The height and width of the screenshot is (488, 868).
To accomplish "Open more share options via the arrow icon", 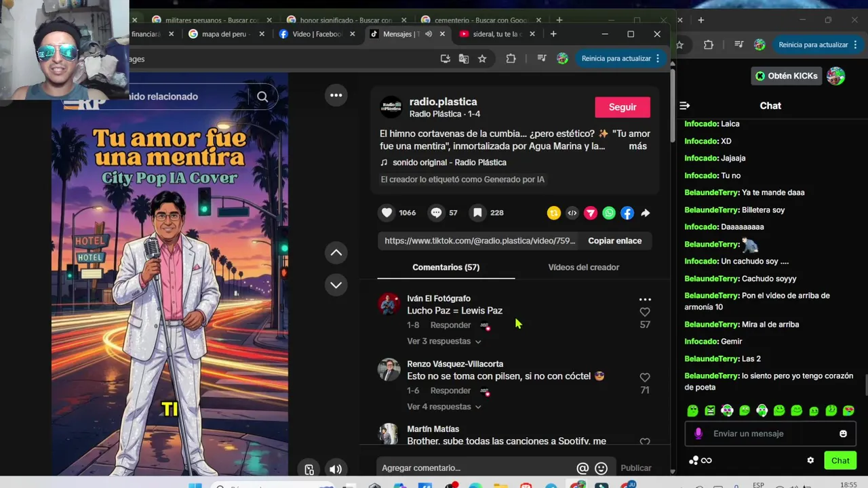I will click(x=646, y=213).
